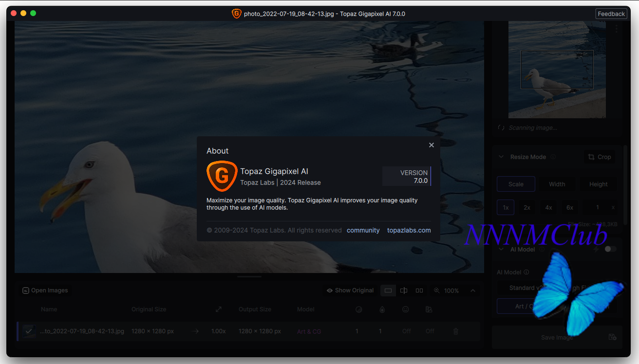Click the custom scale factor input field
Viewport: 639px width, 364px height.
pyautogui.click(x=601, y=207)
